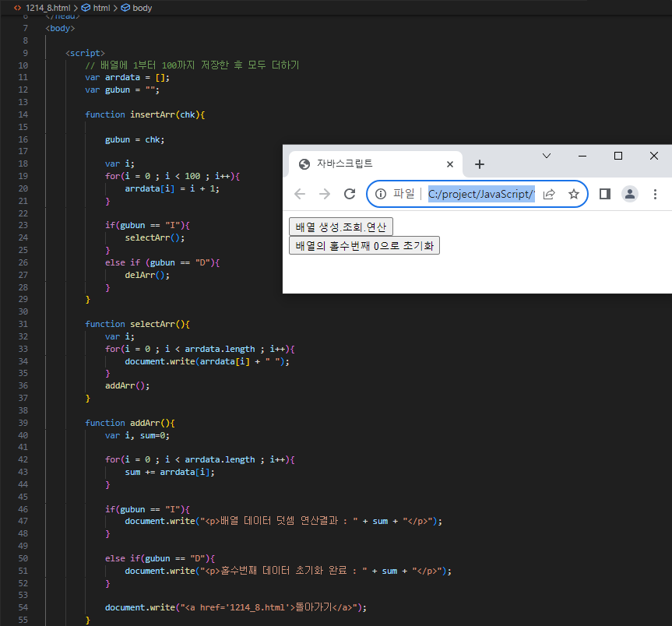The width and height of the screenshot is (672, 626).
Task: Click 'if(gubun == "I"){' on line 23
Action: 147,225
